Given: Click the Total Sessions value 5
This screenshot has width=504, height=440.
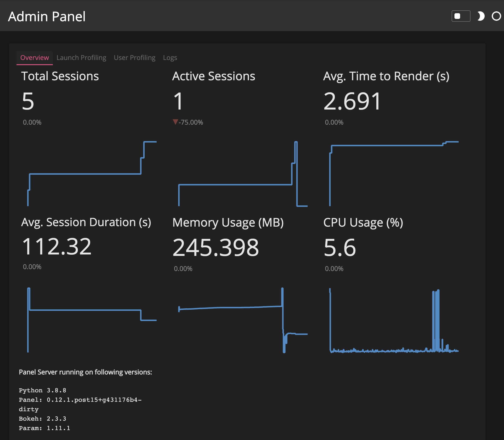Looking at the screenshot, I should tap(28, 101).
